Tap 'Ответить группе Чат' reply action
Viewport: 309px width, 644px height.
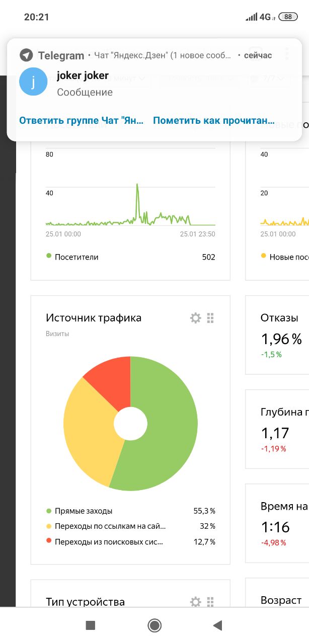click(x=82, y=121)
